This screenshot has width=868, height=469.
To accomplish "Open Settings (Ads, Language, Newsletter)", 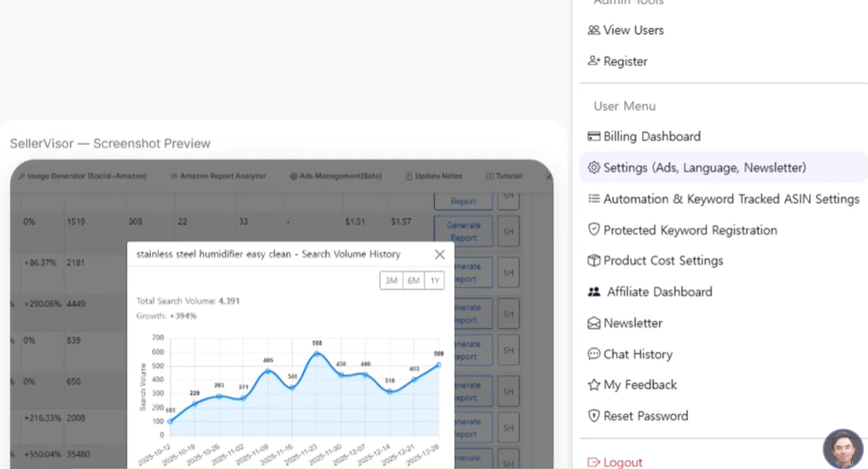I will [724, 168].
